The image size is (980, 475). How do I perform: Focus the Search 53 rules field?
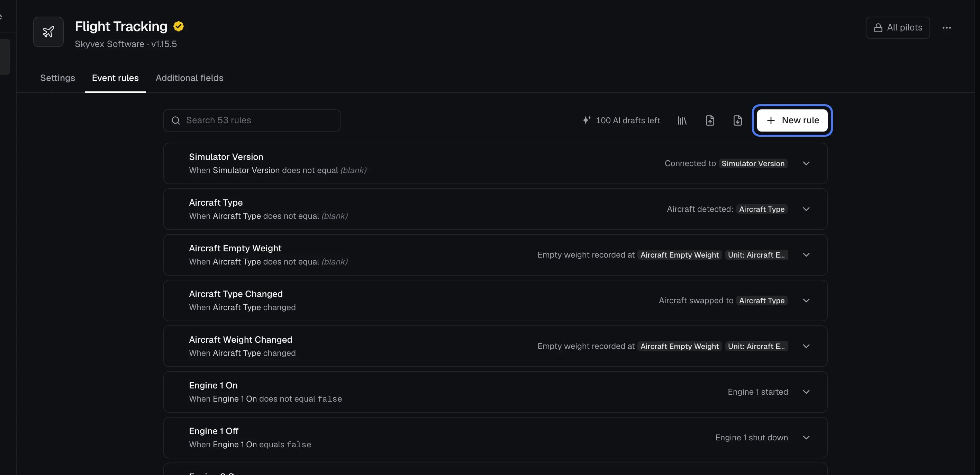pyautogui.click(x=252, y=120)
